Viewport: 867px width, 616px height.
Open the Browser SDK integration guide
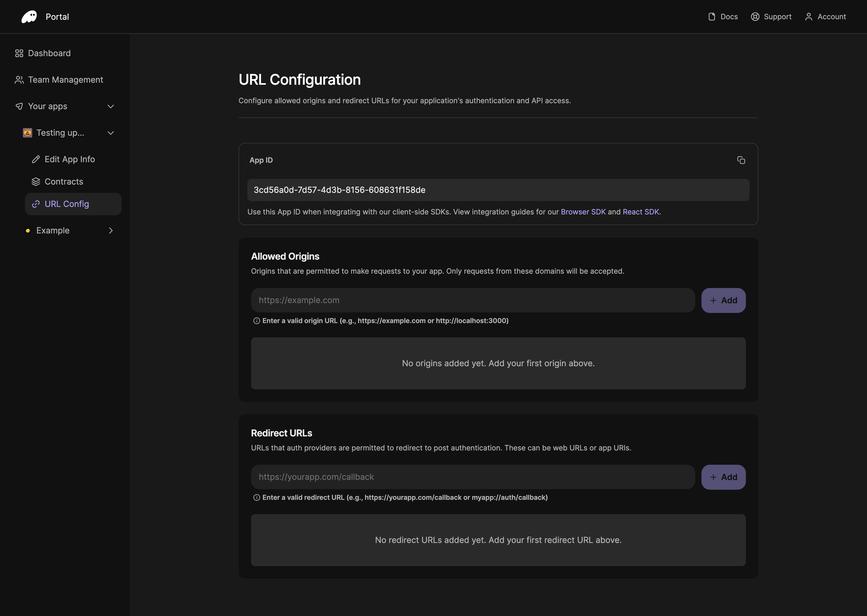pyautogui.click(x=583, y=212)
